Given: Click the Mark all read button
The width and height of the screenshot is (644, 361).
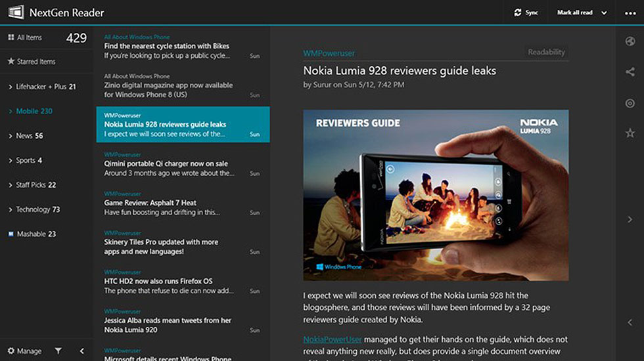Looking at the screenshot, I should (574, 12).
